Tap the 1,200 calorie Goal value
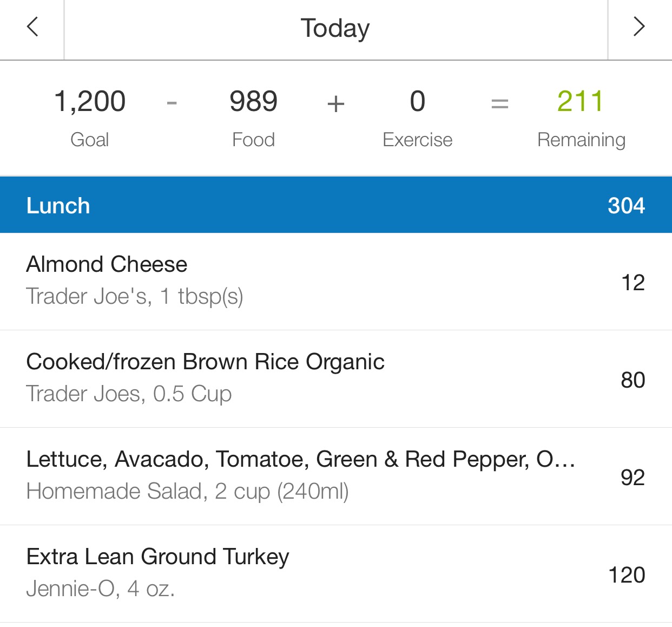 tap(90, 102)
